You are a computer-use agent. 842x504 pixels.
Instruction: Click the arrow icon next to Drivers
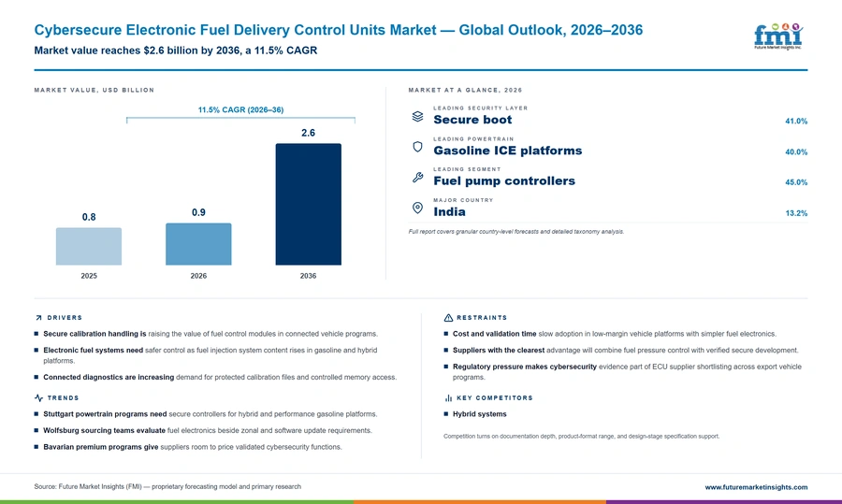coord(38,318)
